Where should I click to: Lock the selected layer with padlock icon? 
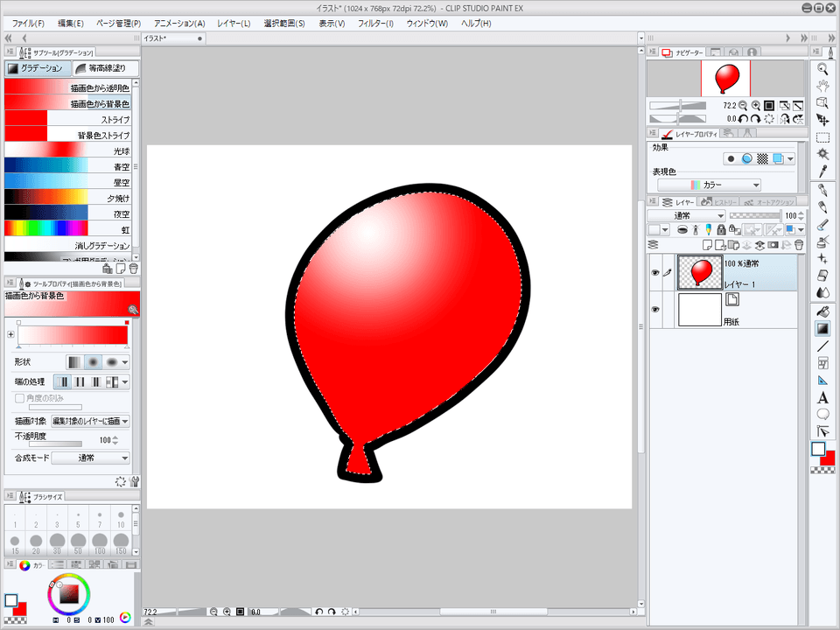(x=722, y=229)
